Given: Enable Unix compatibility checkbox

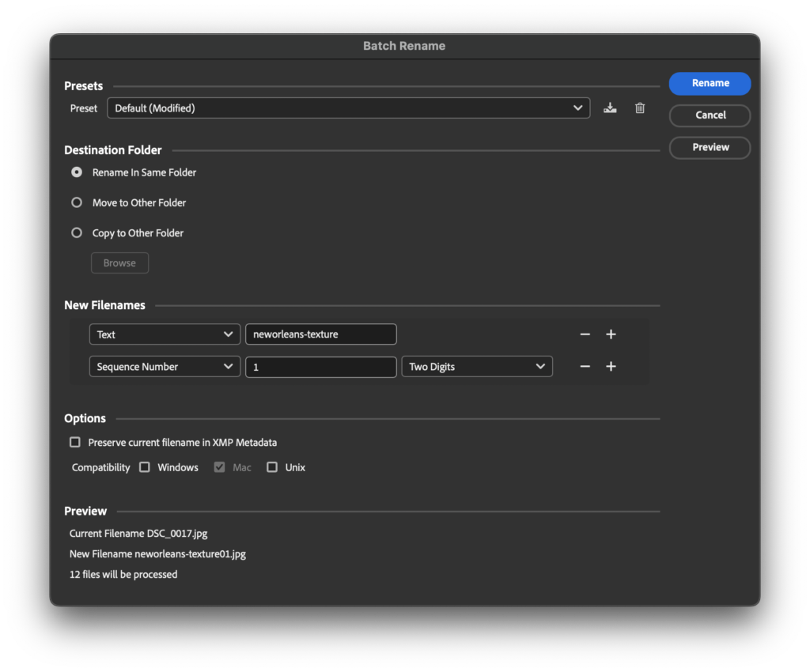Looking at the screenshot, I should tap(272, 467).
